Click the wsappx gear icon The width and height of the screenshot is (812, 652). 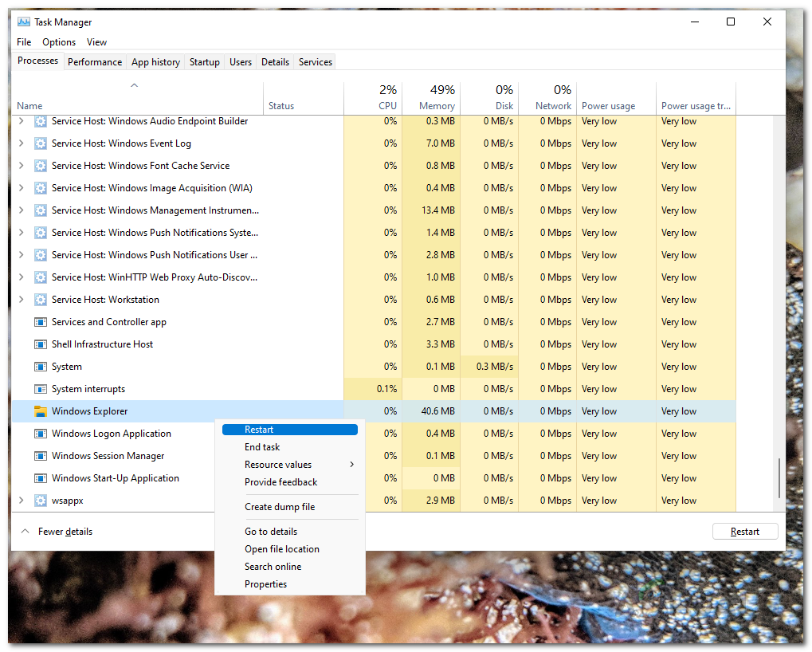point(41,501)
